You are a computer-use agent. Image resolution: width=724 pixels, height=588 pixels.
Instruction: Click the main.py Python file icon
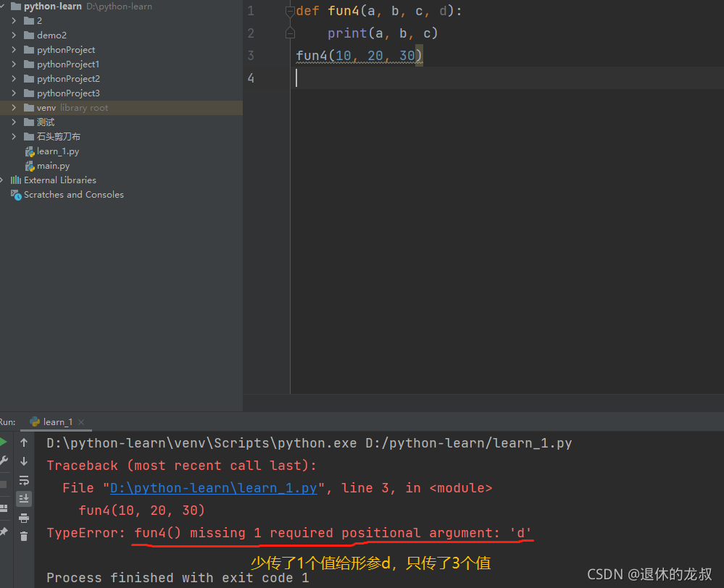point(30,166)
